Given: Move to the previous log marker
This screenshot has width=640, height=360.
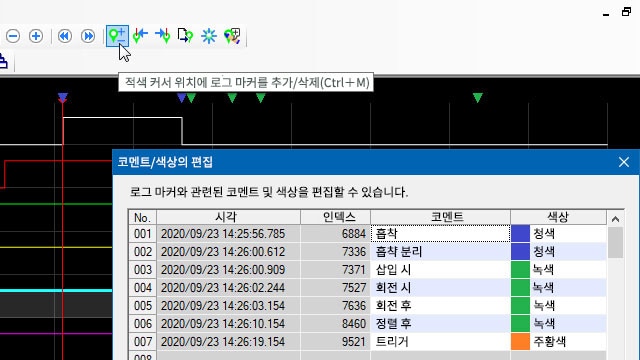Looking at the screenshot, I should point(140,36).
